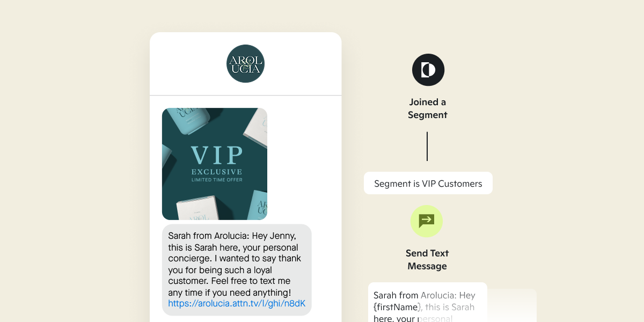Select the Segment is VIP Customers condition
The height and width of the screenshot is (322, 644).
pos(428,183)
